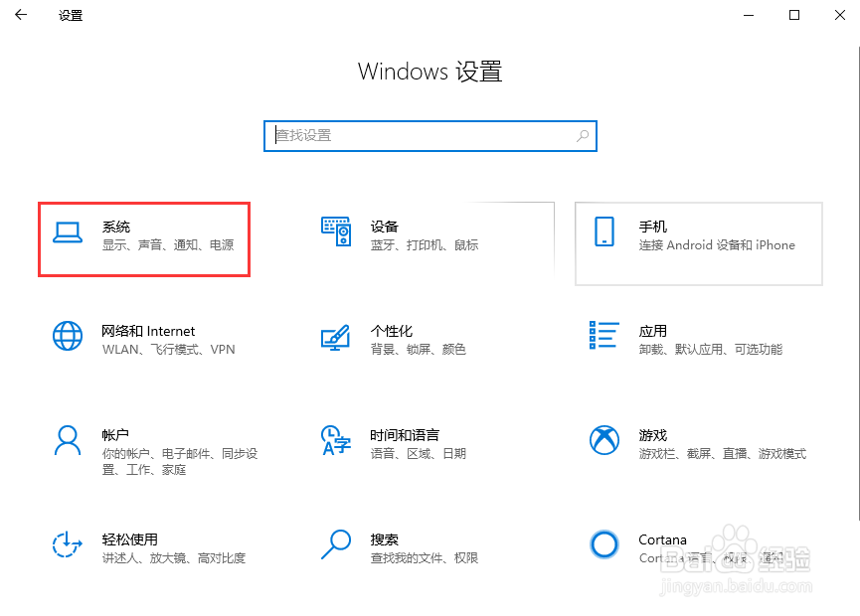Select the smartphone icon for 手机

click(x=603, y=234)
